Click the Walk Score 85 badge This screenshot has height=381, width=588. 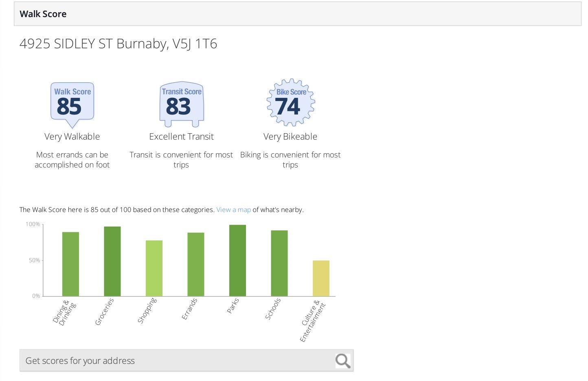[x=72, y=105]
